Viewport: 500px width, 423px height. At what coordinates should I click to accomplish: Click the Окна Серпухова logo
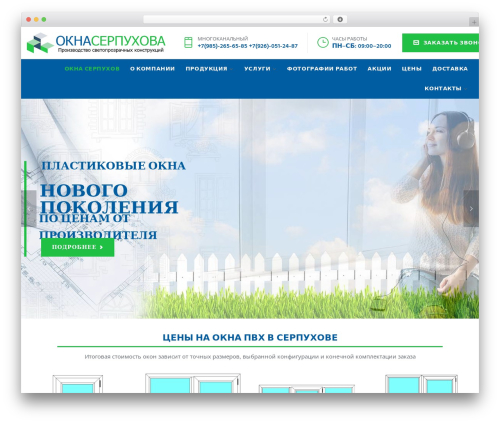coord(96,43)
